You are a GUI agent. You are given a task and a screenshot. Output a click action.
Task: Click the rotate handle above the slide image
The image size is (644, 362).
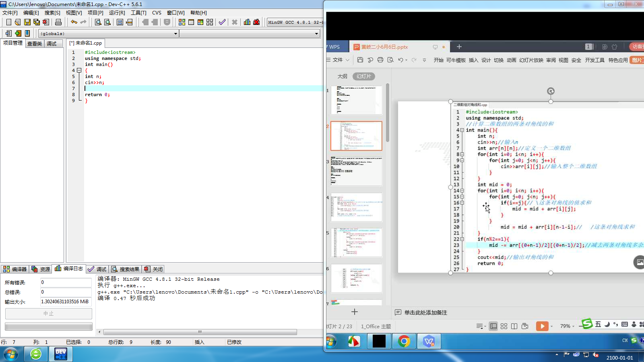pyautogui.click(x=551, y=91)
